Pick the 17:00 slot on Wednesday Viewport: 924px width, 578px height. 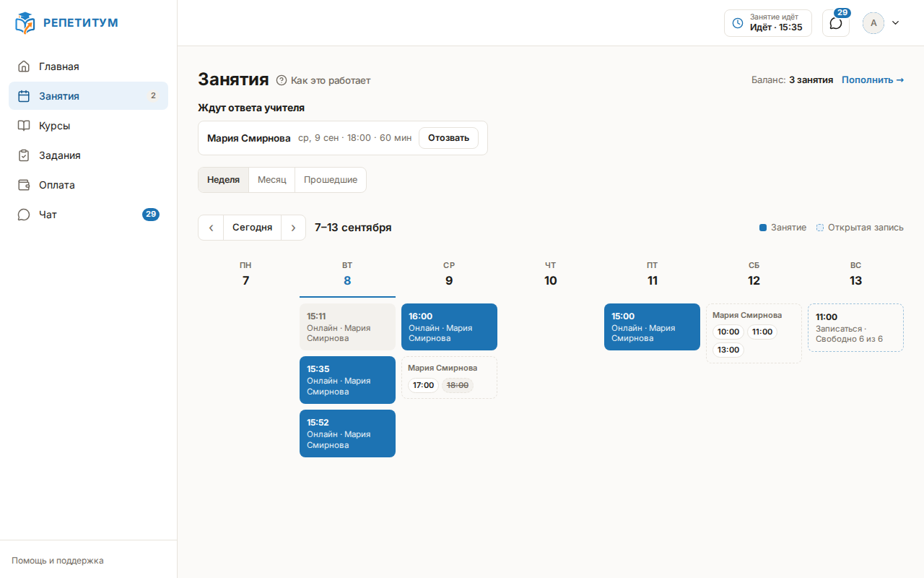(423, 385)
